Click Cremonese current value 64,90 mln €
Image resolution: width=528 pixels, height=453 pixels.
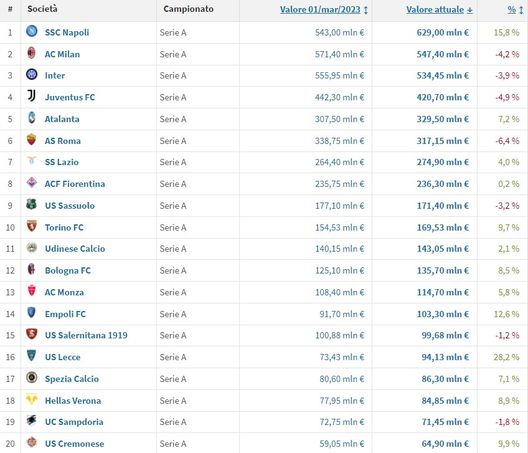(445, 444)
